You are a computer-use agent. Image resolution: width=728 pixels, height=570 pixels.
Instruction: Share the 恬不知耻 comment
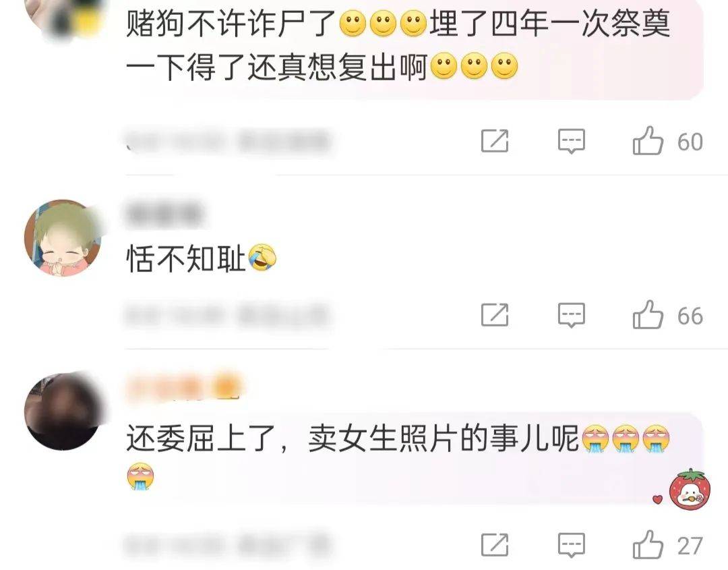click(x=495, y=314)
